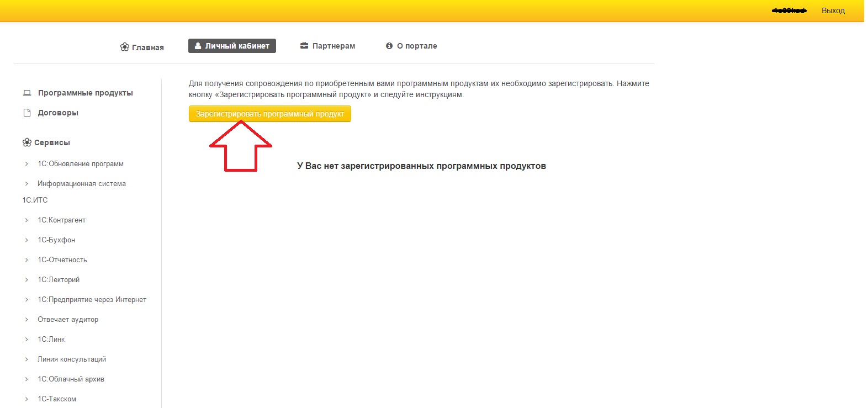Go to the Главная tab

pyautogui.click(x=147, y=47)
